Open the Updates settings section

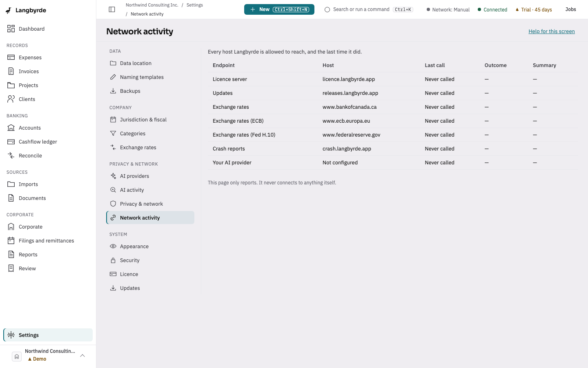point(150,288)
